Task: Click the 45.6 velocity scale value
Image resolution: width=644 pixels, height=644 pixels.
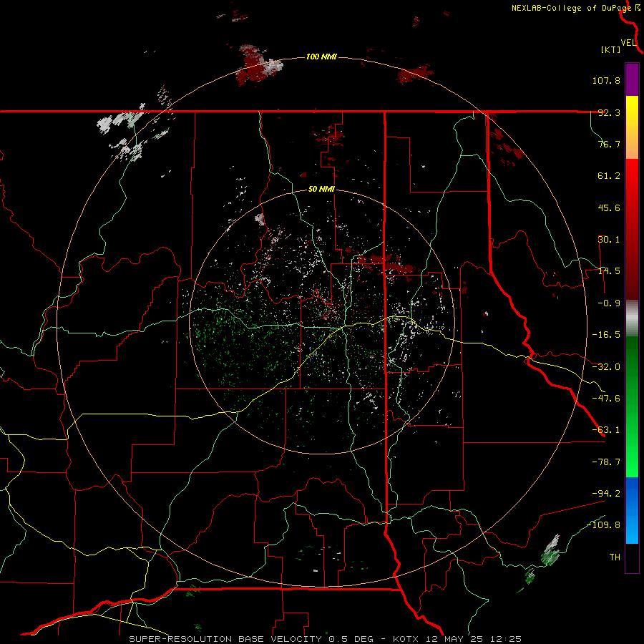Action: 609,208
